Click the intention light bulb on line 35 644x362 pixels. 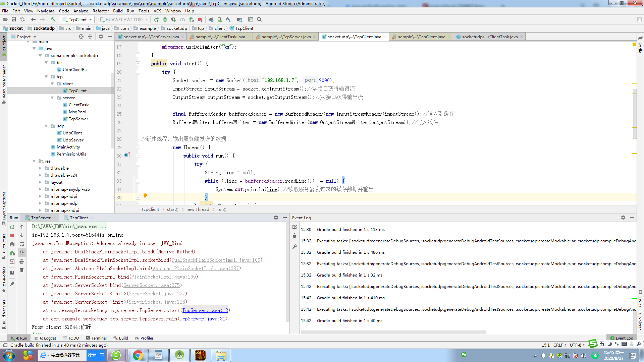click(145, 196)
